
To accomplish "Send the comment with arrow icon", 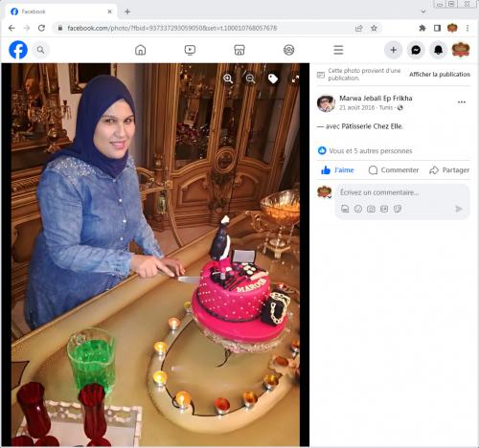I will pyautogui.click(x=459, y=209).
